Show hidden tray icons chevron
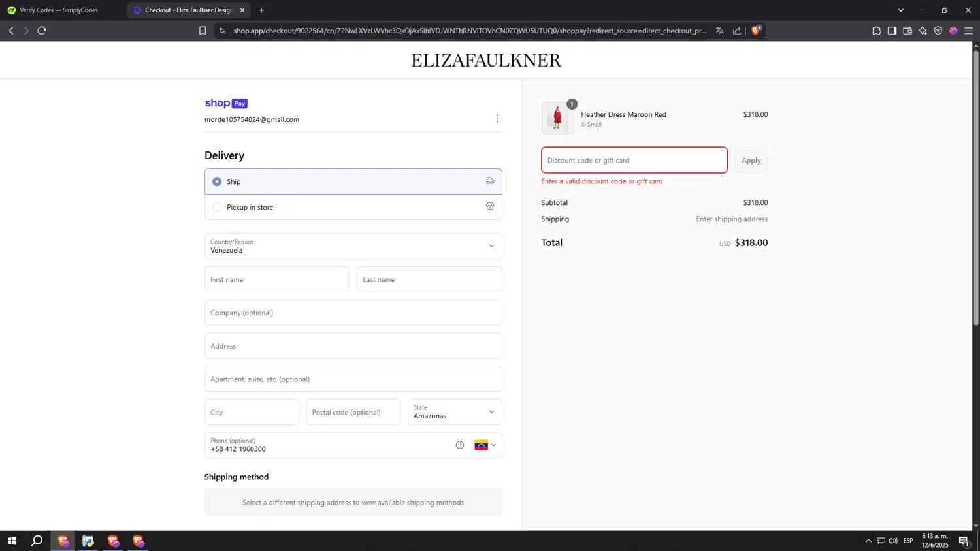 click(x=868, y=541)
